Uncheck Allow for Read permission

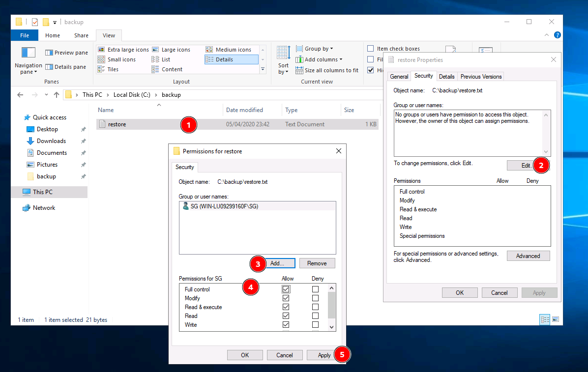(286, 316)
